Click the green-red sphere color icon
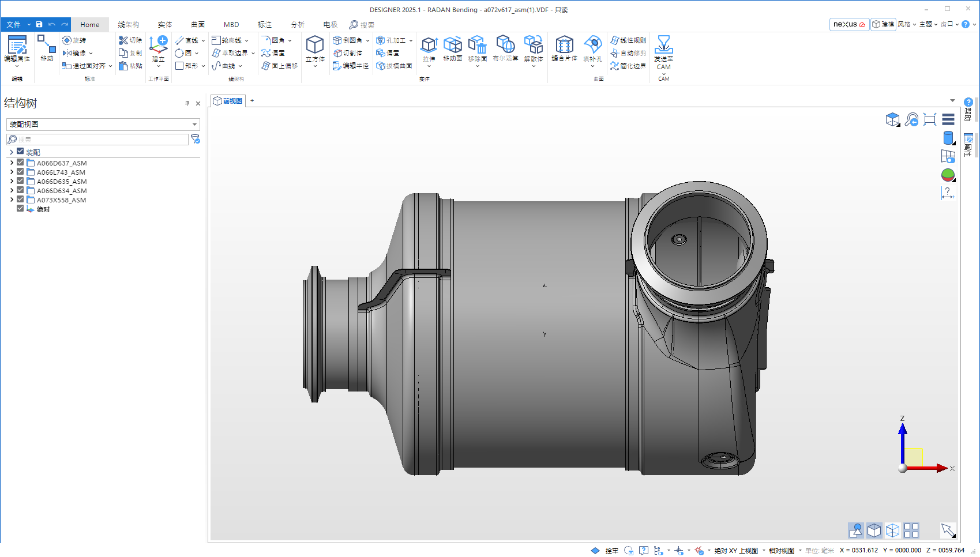980x557 pixels. tap(948, 175)
